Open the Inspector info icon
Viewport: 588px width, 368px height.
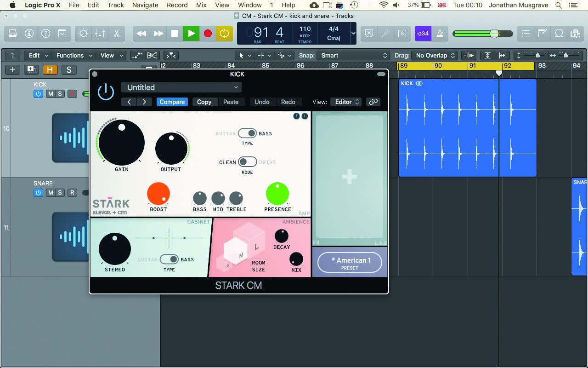[x=29, y=34]
